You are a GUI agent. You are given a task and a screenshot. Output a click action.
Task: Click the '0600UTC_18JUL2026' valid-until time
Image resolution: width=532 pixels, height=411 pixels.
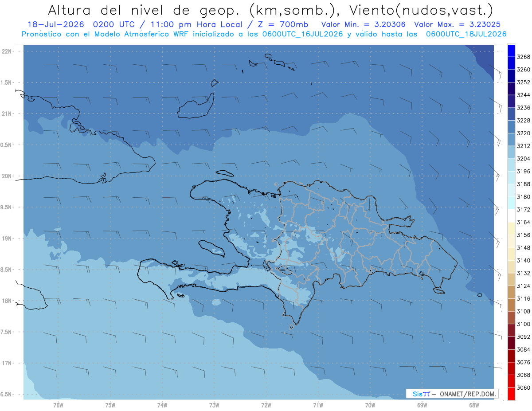click(x=466, y=34)
